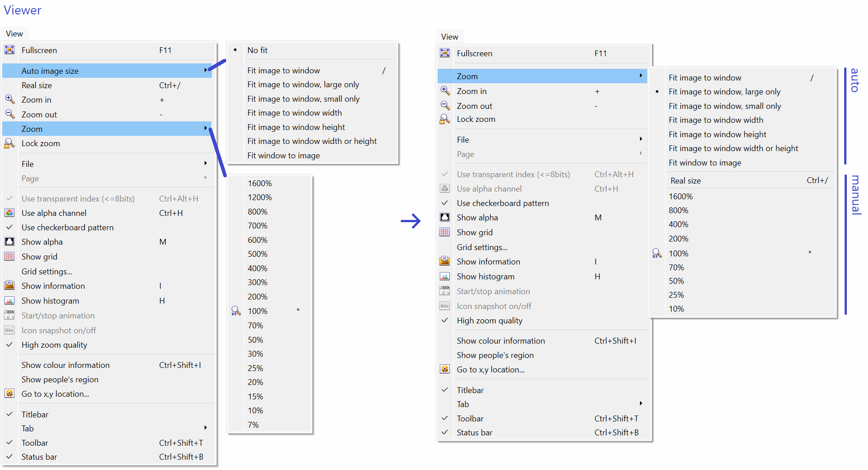Viewport: 868px width, 470px height.
Task: Toggle High zoom quality checkmark, left-hand menu
Action: [x=9, y=345]
